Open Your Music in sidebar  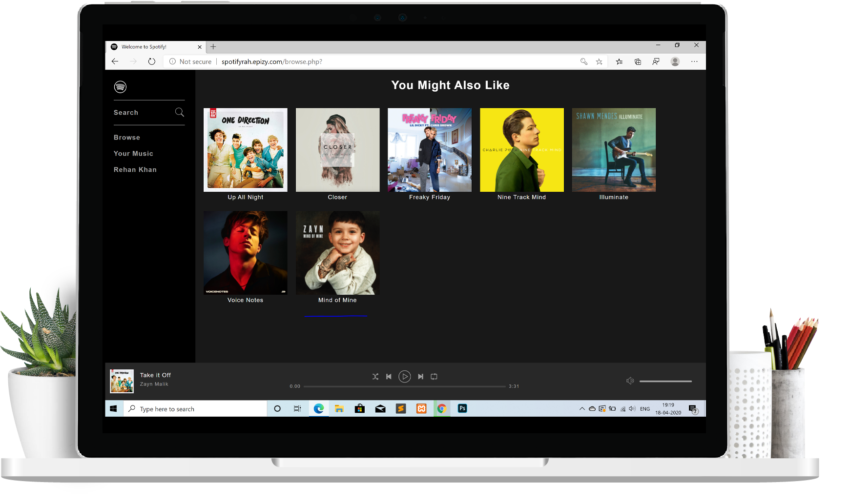[x=133, y=154]
